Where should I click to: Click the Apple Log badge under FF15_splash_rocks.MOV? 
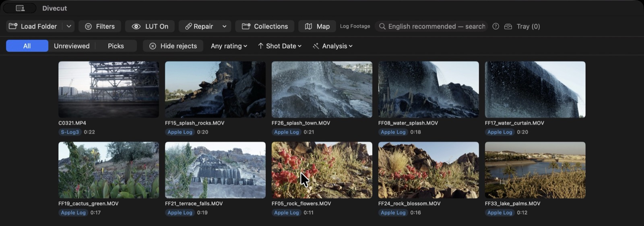click(180, 132)
